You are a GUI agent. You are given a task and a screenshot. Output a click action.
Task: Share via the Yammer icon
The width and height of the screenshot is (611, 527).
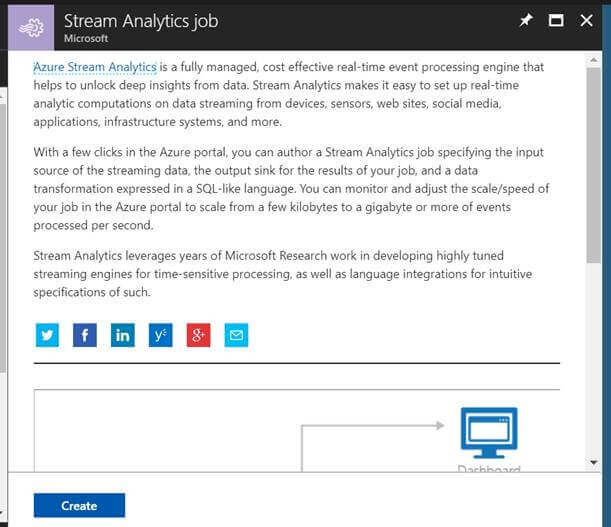pyautogui.click(x=161, y=335)
